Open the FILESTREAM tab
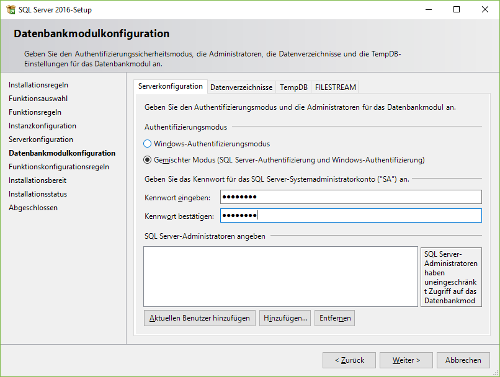This screenshot has height=377, width=500. coord(336,87)
